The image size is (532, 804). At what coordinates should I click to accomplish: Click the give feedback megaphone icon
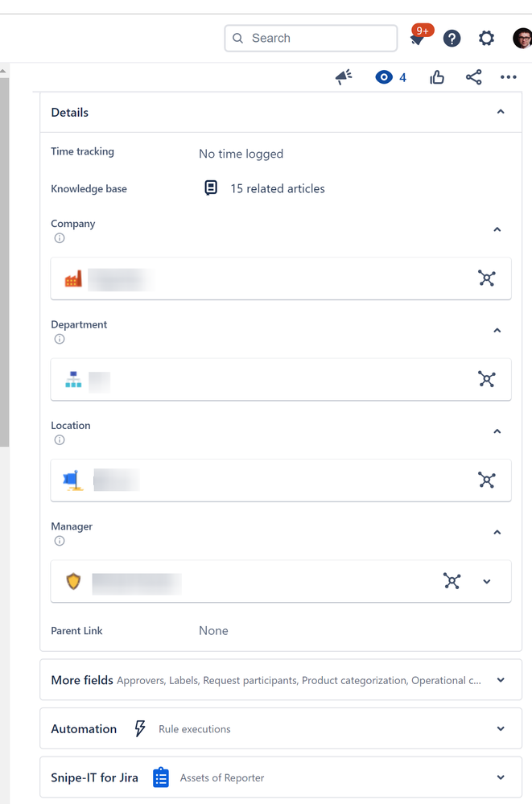point(344,77)
